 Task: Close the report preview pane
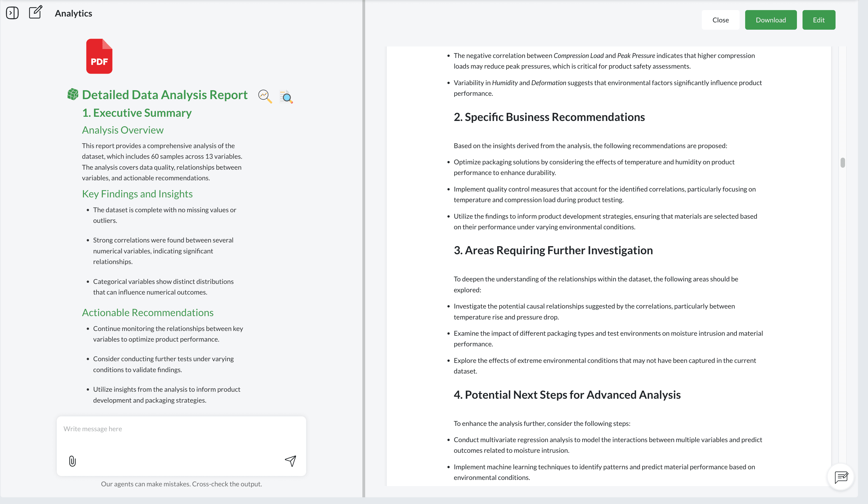(x=720, y=20)
